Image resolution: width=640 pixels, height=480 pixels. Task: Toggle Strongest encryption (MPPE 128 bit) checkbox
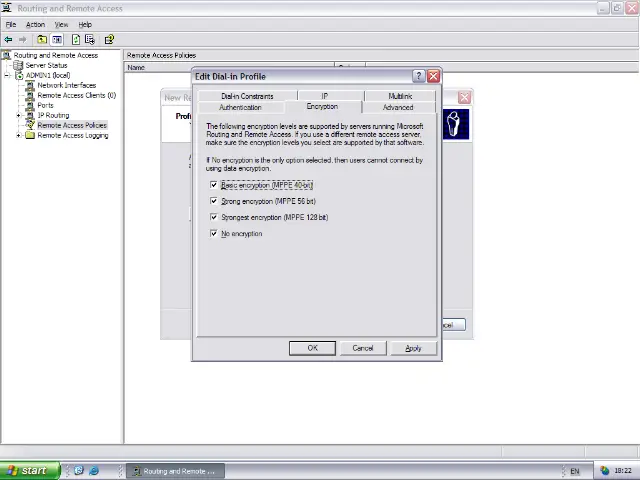point(213,217)
